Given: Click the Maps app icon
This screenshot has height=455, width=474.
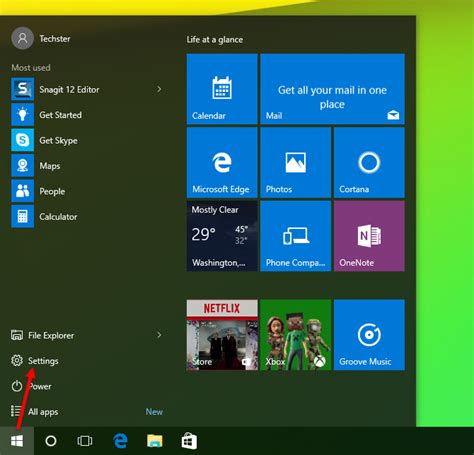Looking at the screenshot, I should tap(23, 165).
